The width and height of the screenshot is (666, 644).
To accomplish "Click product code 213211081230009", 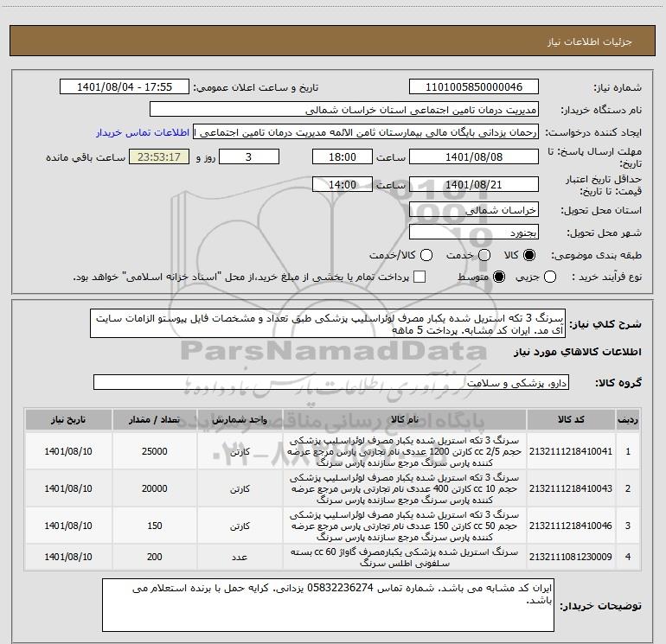I will 571,556.
